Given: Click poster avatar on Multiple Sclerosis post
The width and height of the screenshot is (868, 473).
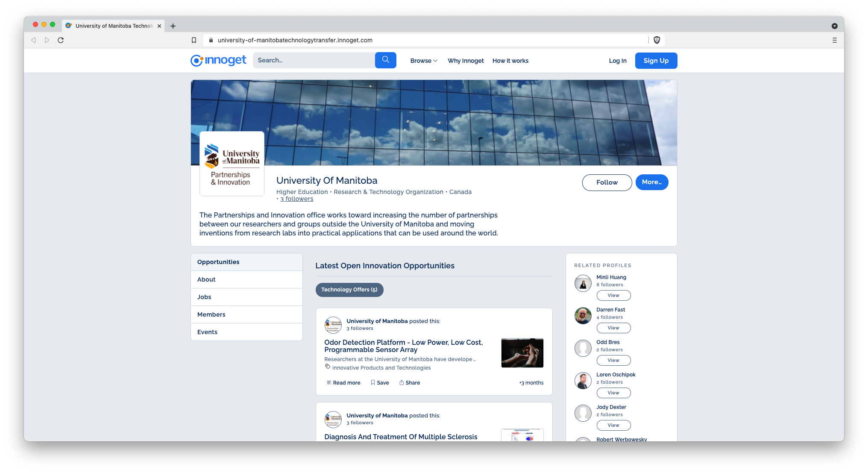Looking at the screenshot, I should click(x=333, y=419).
